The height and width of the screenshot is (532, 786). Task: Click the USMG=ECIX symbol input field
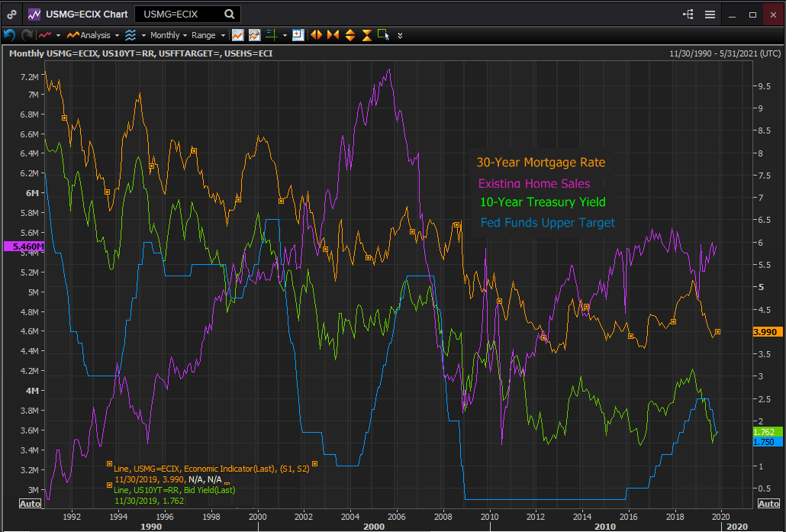coord(179,15)
